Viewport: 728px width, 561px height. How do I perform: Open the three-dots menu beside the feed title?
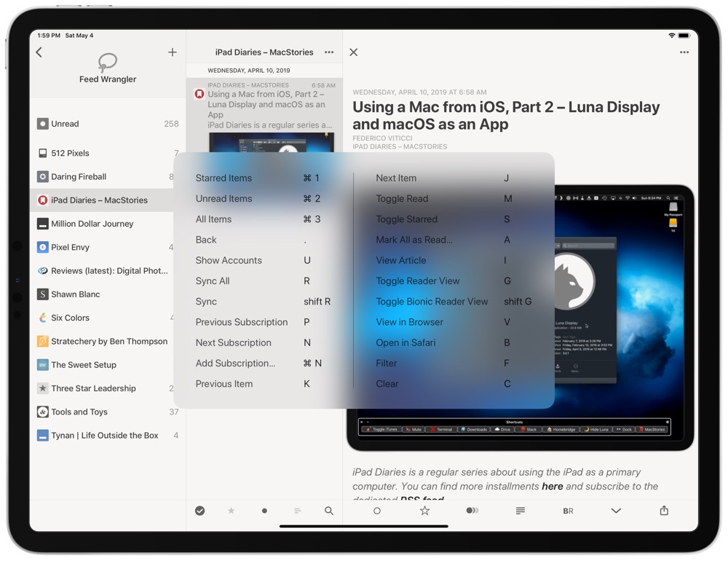tap(329, 52)
